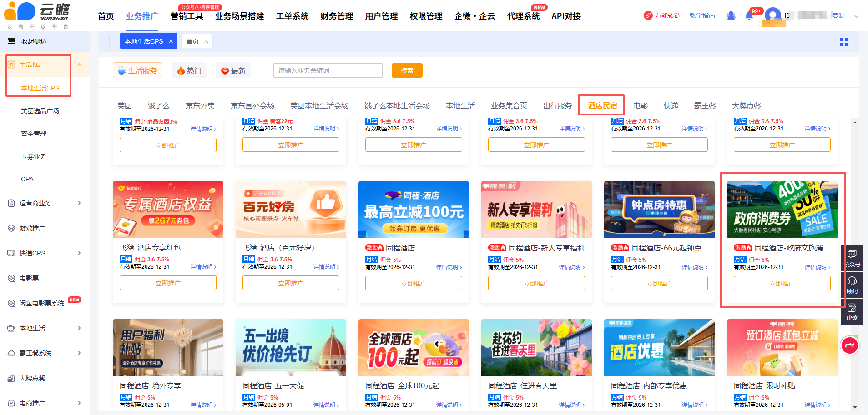Open the account dropdown arrow
The width and height of the screenshot is (868, 415).
coord(856,16)
